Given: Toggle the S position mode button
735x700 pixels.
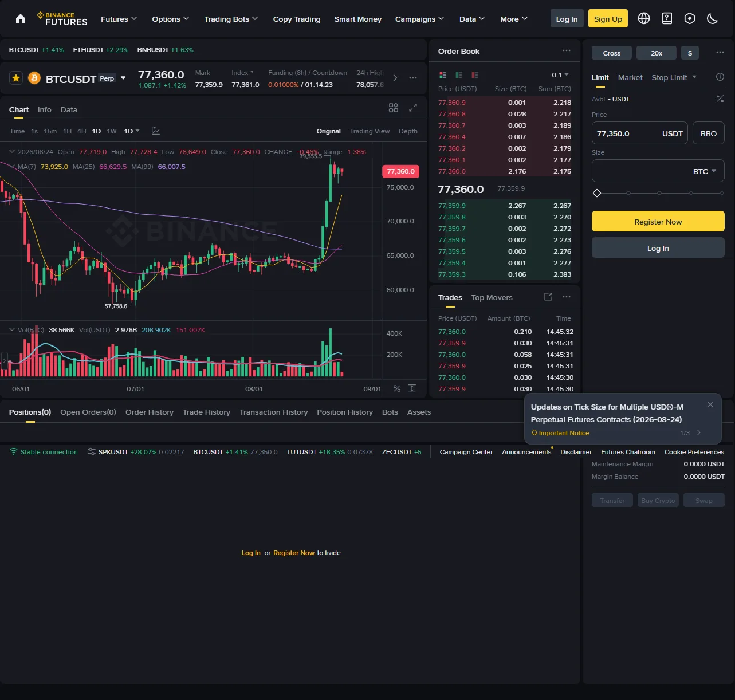Looking at the screenshot, I should (690, 53).
